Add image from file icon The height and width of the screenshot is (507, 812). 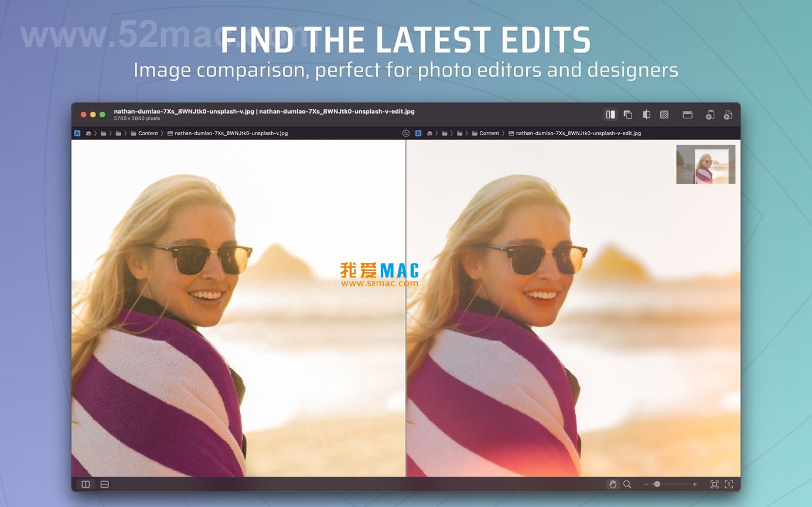[728, 115]
